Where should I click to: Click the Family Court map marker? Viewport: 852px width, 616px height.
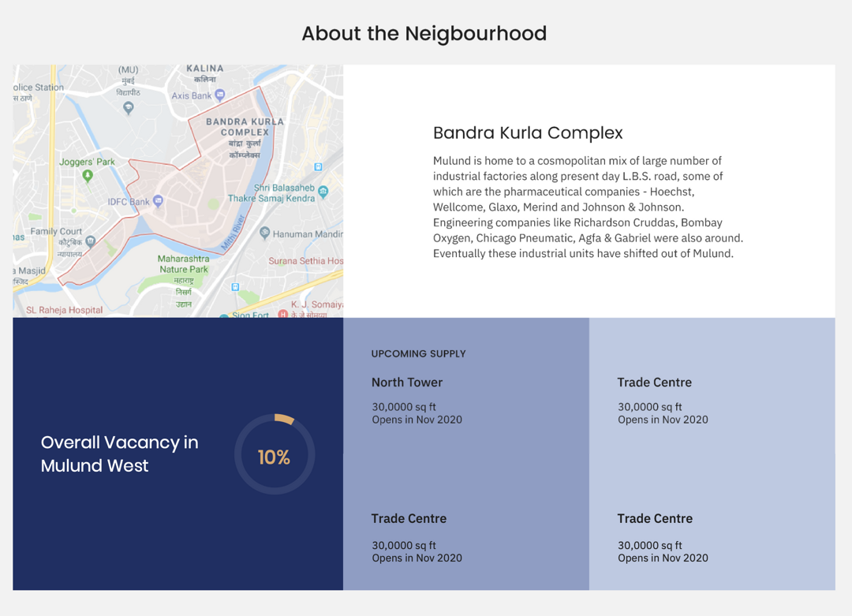[x=91, y=241]
